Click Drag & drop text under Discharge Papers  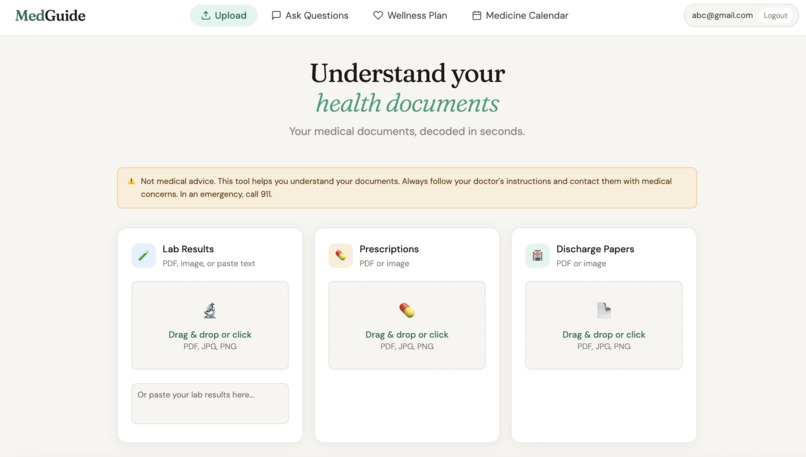coord(604,334)
